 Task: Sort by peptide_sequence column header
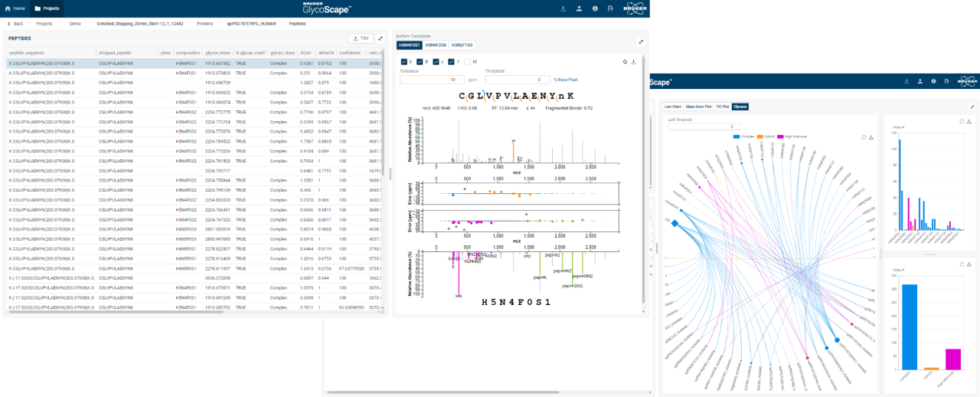[x=51, y=52]
